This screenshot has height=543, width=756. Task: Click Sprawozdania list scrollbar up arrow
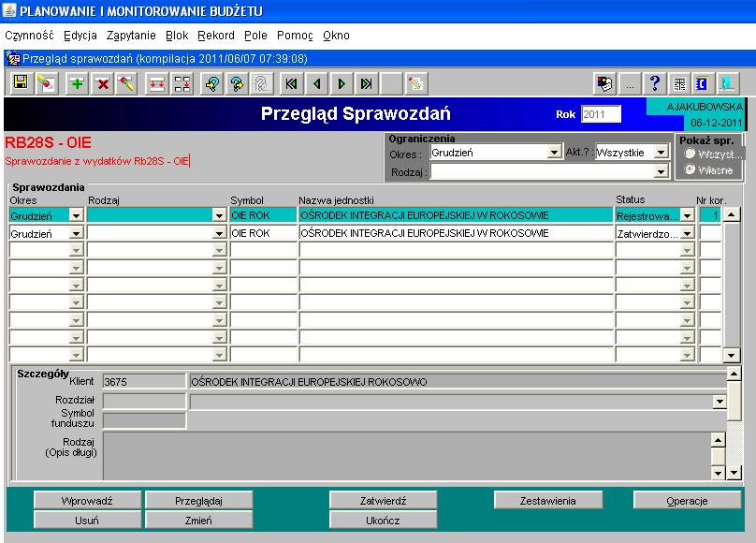click(x=732, y=214)
